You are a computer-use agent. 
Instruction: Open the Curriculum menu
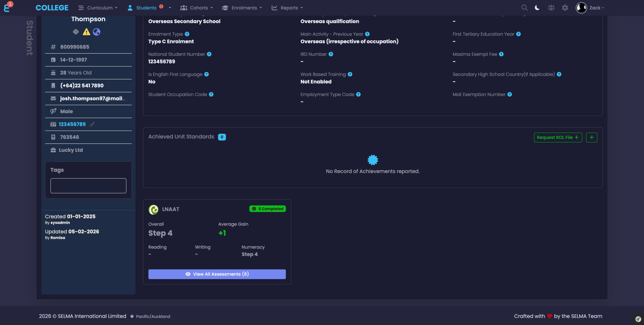(x=98, y=8)
